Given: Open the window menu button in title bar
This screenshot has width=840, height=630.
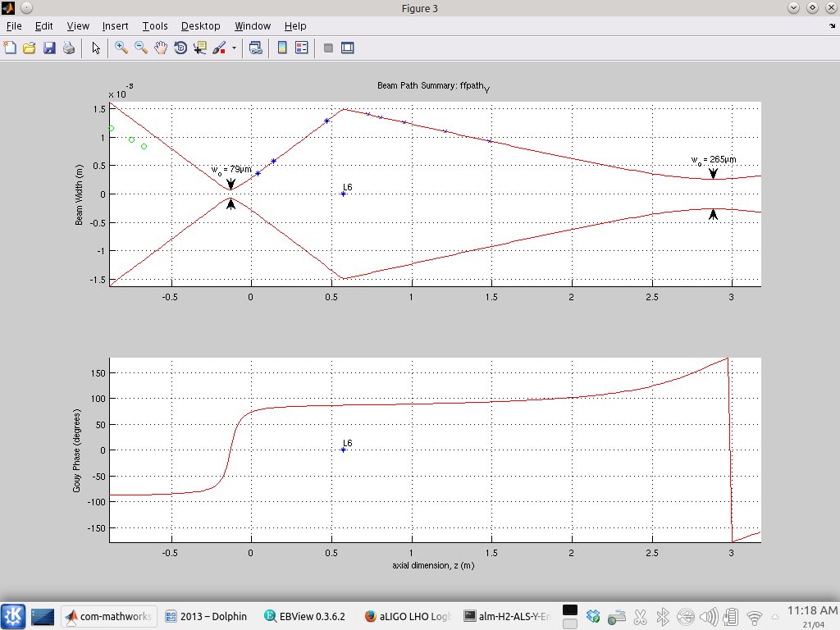Looking at the screenshot, I should [x=8, y=7].
